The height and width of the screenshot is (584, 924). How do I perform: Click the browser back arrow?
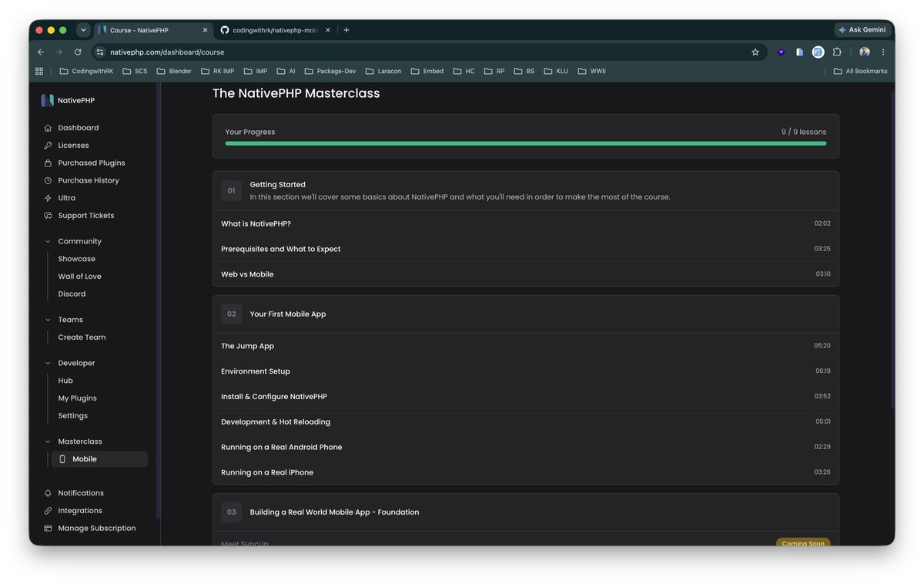pos(41,52)
